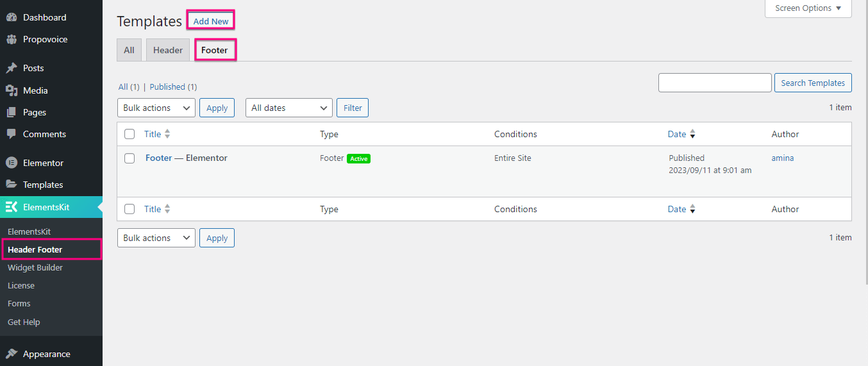Click the Pages menu label

[x=35, y=112]
